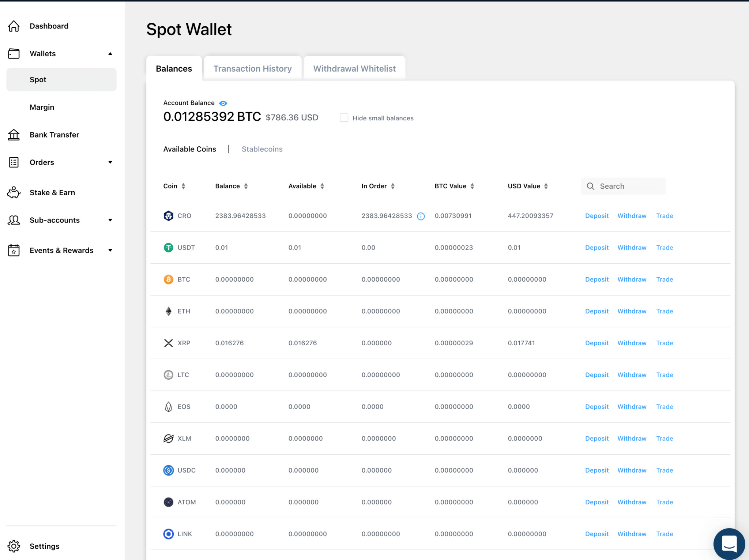Viewport: 749px width, 560px height.
Task: Click the Bank Transfer building icon
Action: (x=14, y=135)
